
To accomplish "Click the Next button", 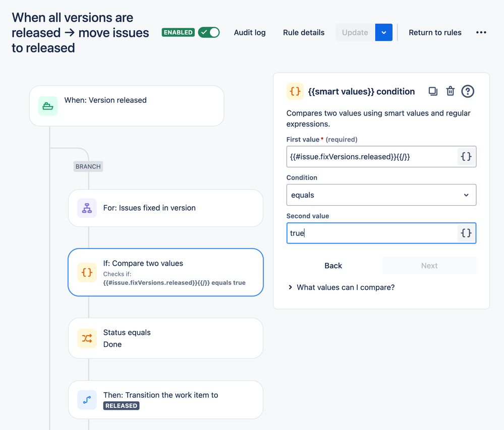I will coord(429,266).
